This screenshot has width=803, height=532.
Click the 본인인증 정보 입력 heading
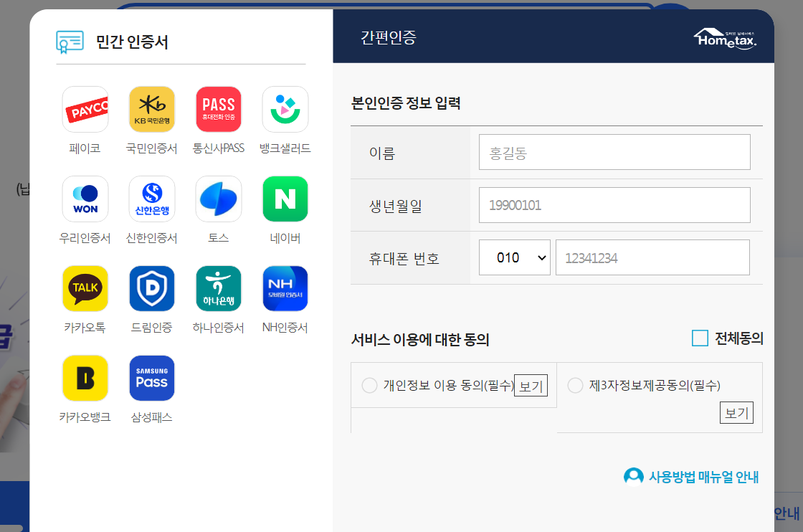click(406, 103)
